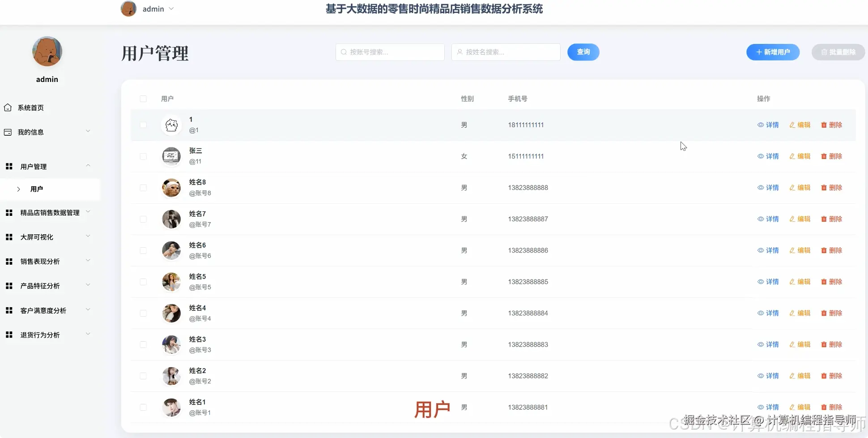Check the select-all checkbox in table header
The width and height of the screenshot is (868, 438).
(x=143, y=99)
